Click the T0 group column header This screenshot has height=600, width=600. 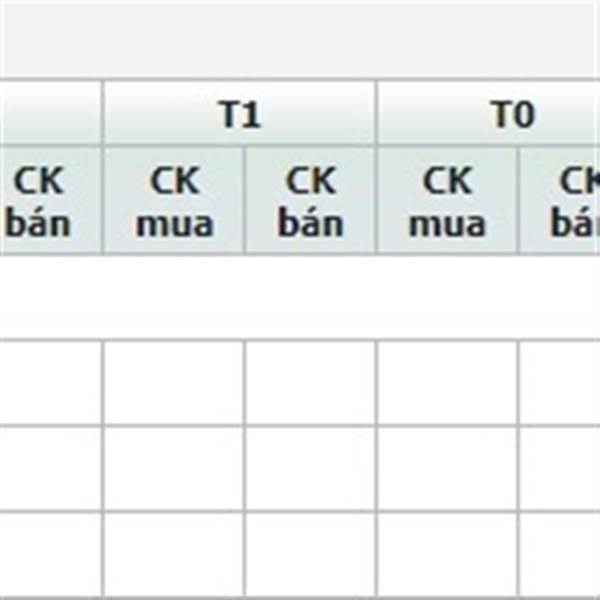pos(489,113)
